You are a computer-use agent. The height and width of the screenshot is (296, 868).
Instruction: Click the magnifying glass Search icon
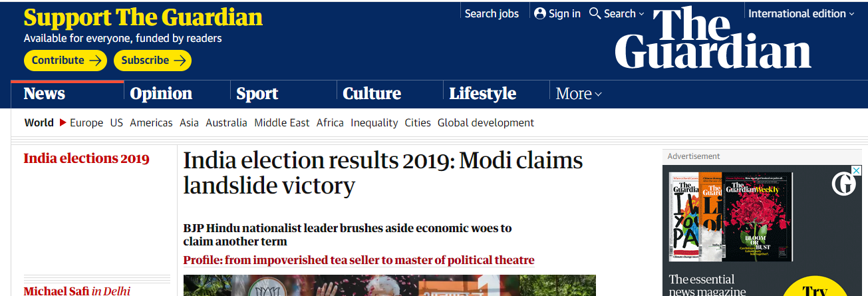pyautogui.click(x=595, y=13)
